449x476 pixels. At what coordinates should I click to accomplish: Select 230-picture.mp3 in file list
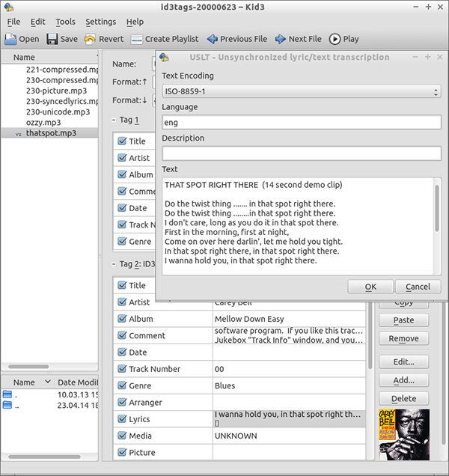click(x=56, y=91)
